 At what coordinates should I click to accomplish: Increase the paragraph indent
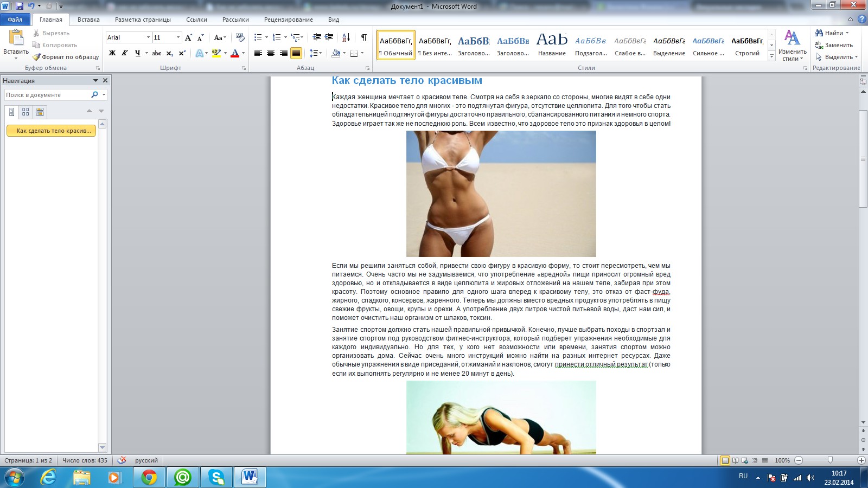pos(329,37)
